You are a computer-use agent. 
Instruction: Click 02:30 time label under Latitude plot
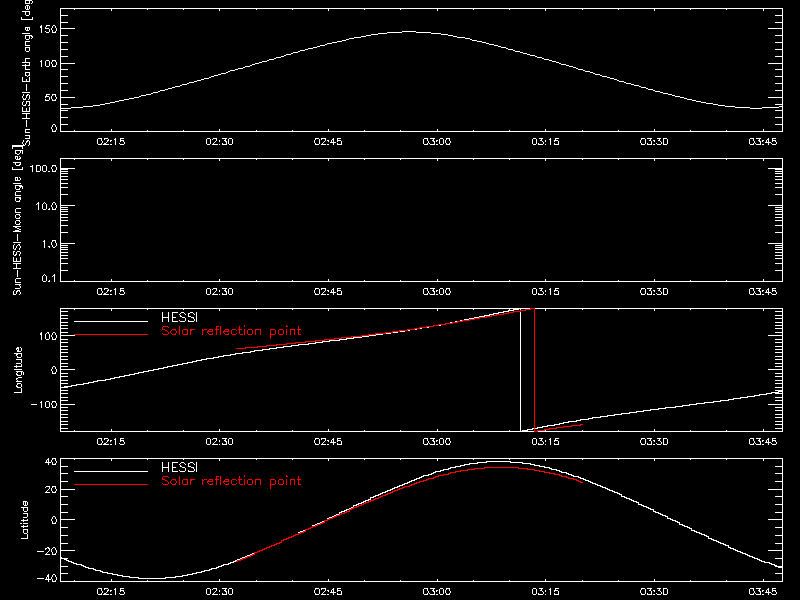[219, 591]
